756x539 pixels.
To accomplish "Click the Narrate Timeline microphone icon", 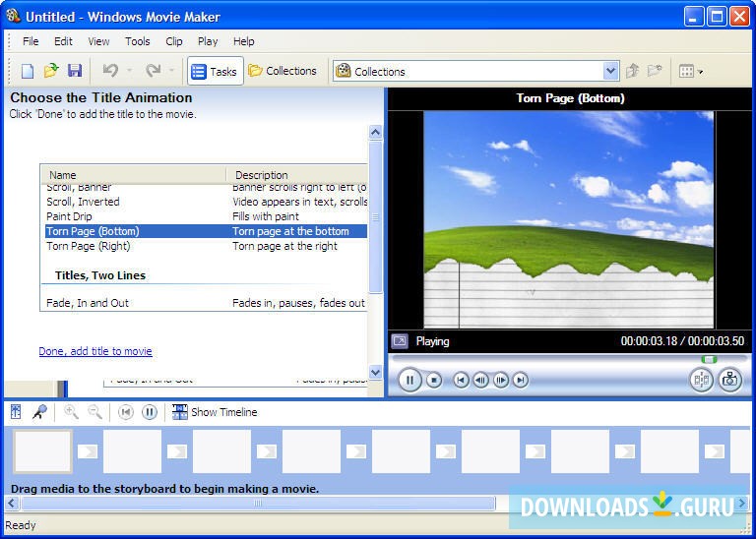I will (39, 412).
